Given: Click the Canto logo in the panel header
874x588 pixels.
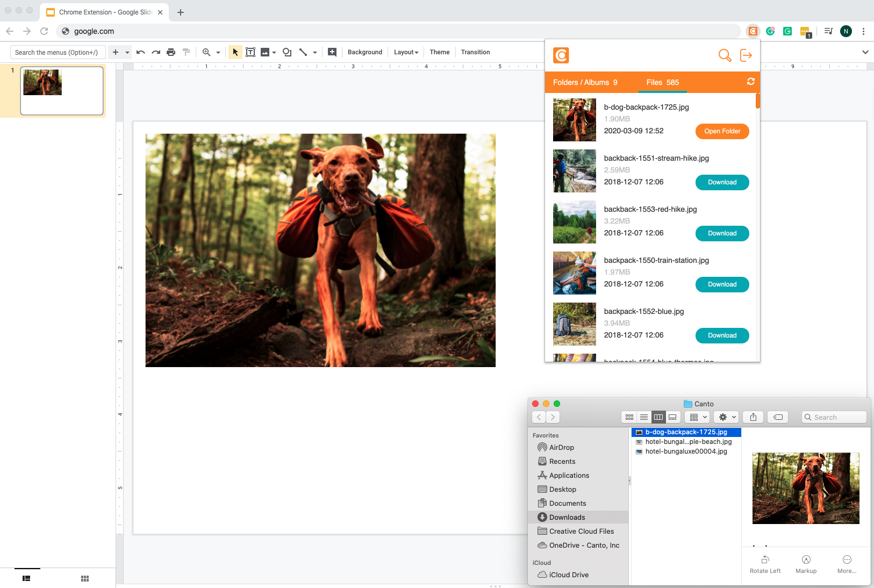Looking at the screenshot, I should 561,55.
